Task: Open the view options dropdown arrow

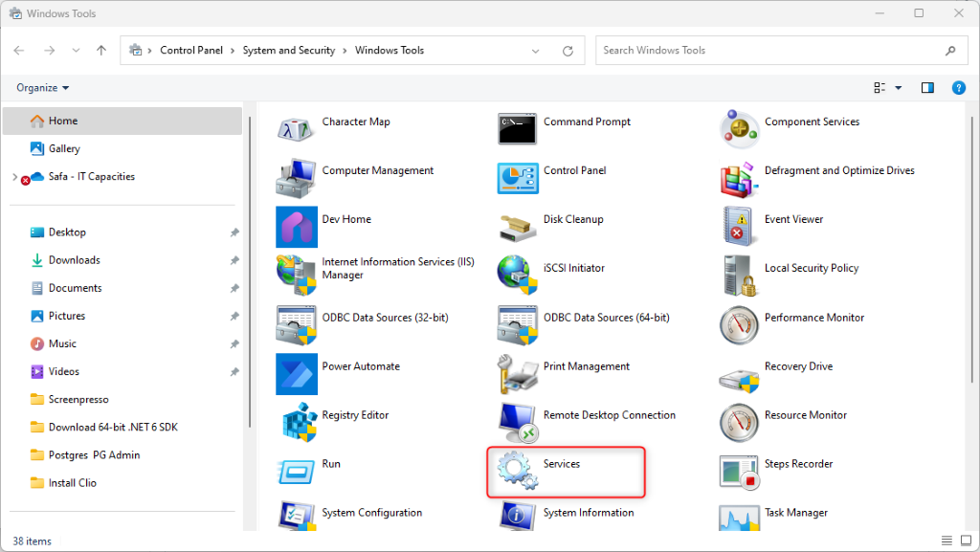Action: (898, 88)
